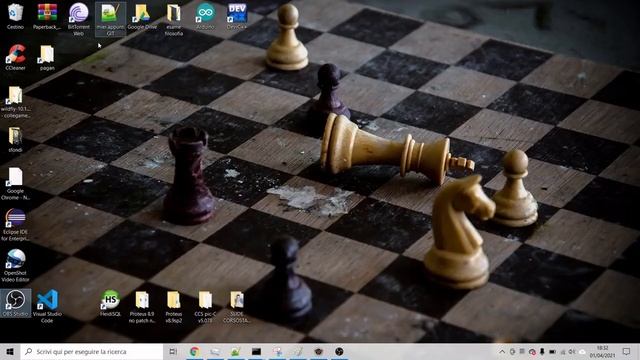Open the esame filosofia folder
This screenshot has width=640, height=360.
coord(173,19)
